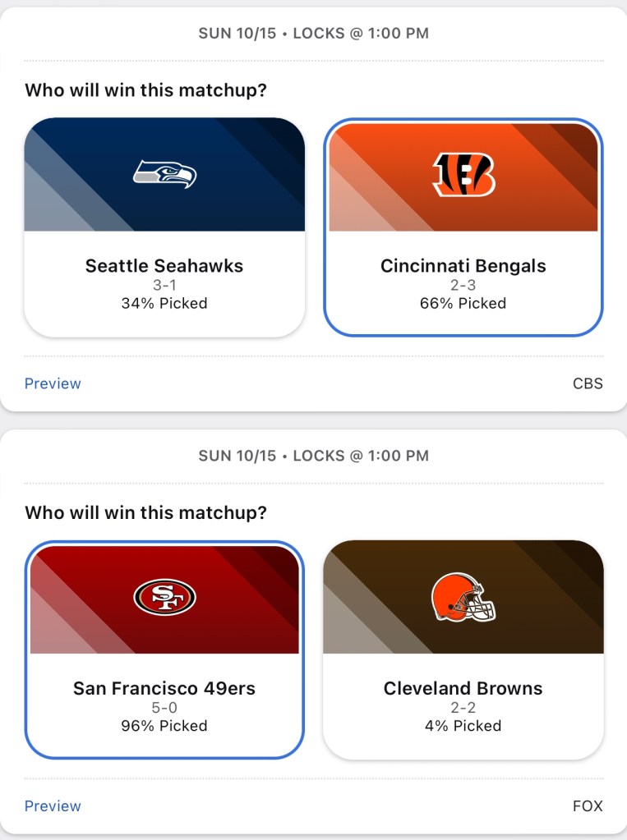Click the CBS network label
The height and width of the screenshot is (840, 627).
pos(588,383)
